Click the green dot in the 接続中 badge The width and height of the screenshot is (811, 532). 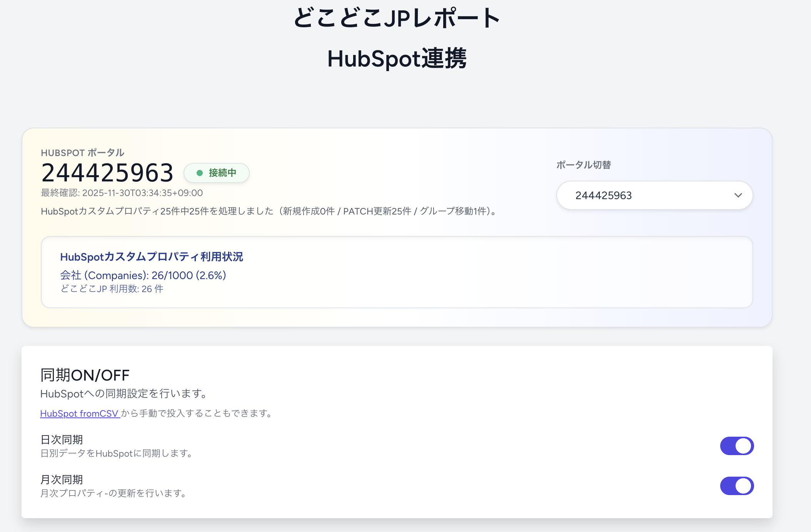200,173
